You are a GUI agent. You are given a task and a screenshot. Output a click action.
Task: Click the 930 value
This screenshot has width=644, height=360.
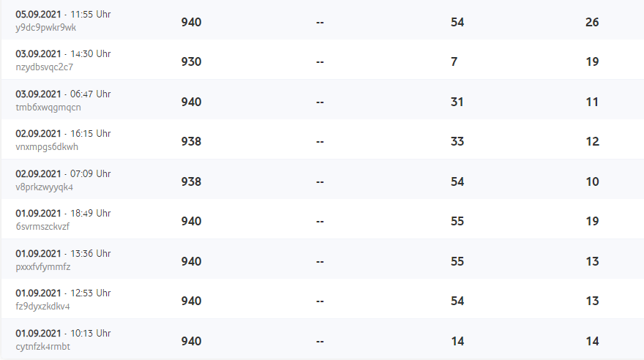[x=191, y=62]
